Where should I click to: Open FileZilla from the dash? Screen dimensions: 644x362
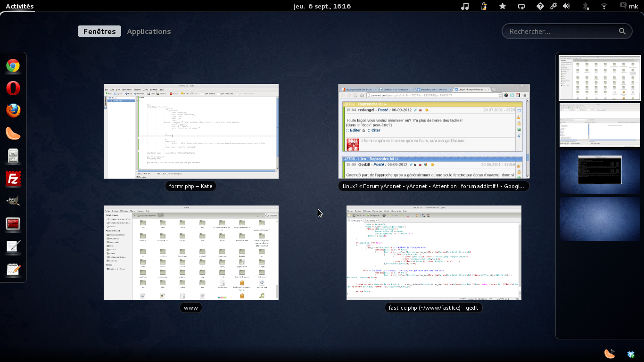[13, 179]
